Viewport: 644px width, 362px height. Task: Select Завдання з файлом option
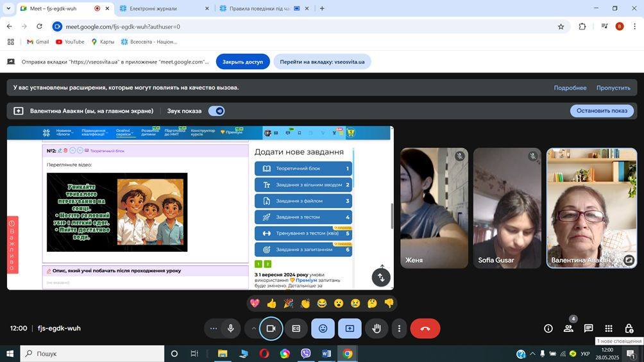click(x=303, y=201)
